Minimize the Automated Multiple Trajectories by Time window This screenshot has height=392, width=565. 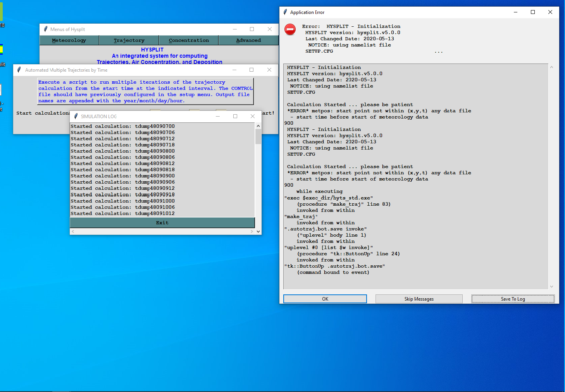coord(234,70)
